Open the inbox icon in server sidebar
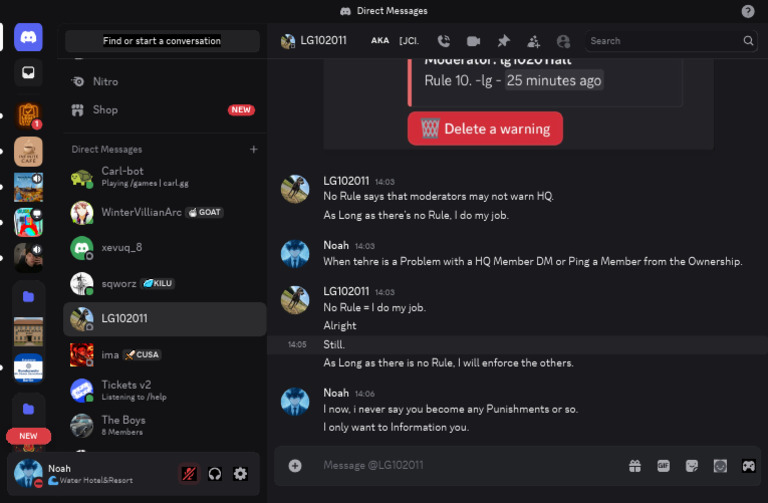Screen dimensions: 768x503 pos(28,72)
